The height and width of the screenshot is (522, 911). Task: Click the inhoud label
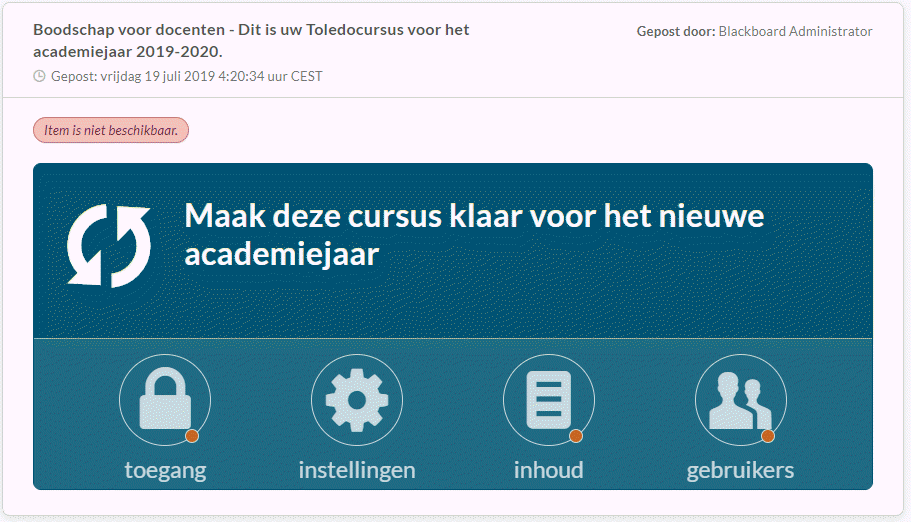(548, 470)
